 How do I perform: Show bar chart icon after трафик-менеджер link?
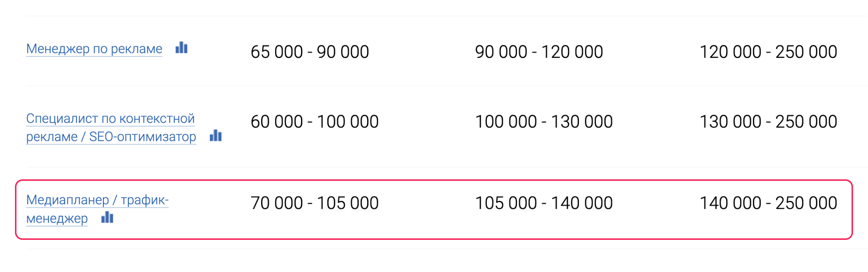pos(107,217)
